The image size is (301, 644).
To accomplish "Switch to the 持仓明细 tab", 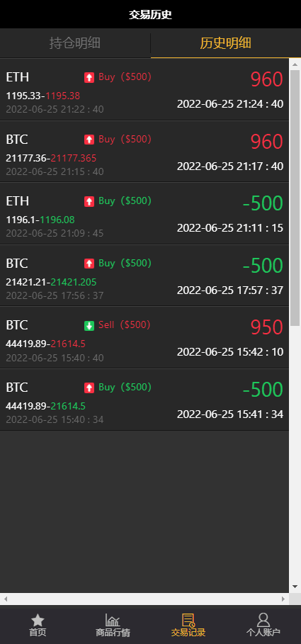I will (x=75, y=43).
